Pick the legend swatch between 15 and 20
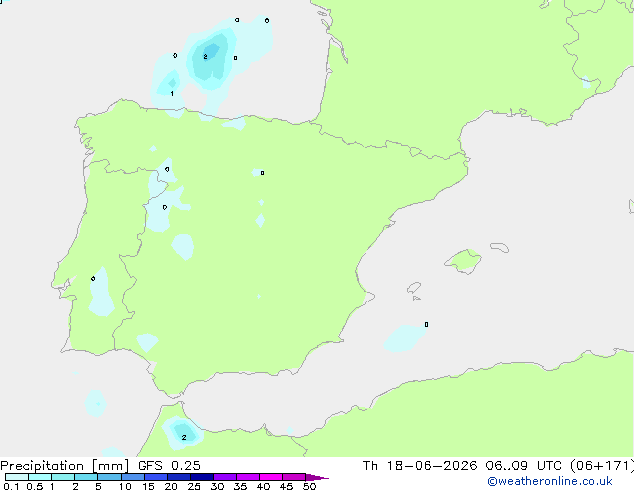This screenshot has width=634, height=490. pyautogui.click(x=156, y=477)
